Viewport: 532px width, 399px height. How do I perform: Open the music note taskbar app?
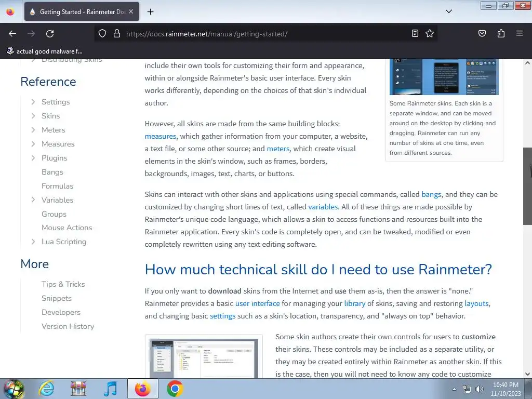[110, 389]
